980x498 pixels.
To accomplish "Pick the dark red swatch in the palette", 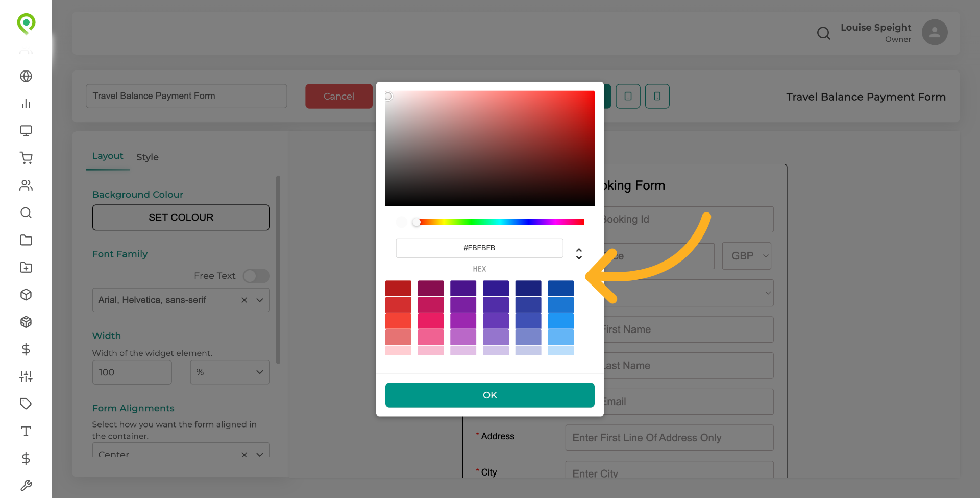I will [x=399, y=288].
